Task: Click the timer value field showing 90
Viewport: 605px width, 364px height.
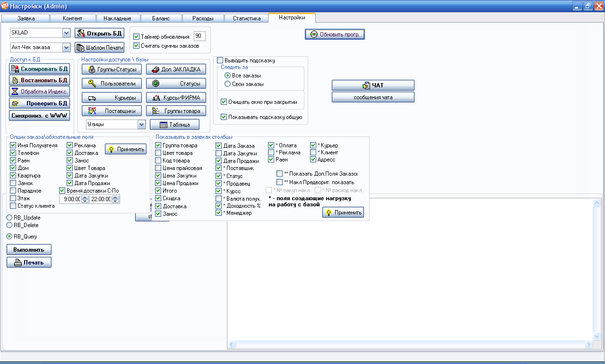Action: pyautogui.click(x=199, y=36)
